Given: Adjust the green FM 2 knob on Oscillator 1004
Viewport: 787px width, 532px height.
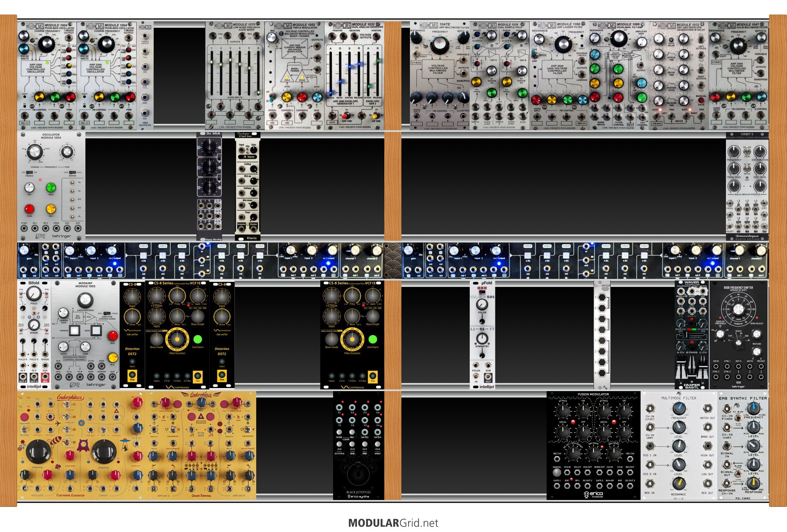Looking at the screenshot, I should pyautogui.click(x=51, y=187).
